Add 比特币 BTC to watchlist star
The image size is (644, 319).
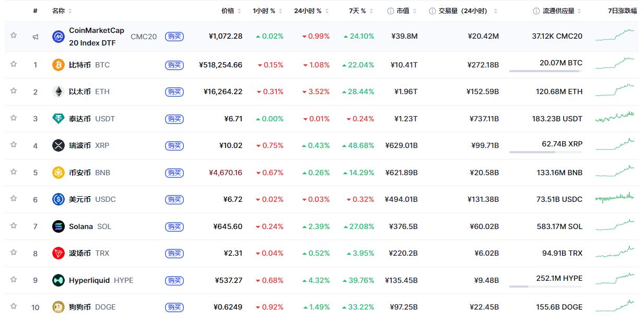click(14, 64)
